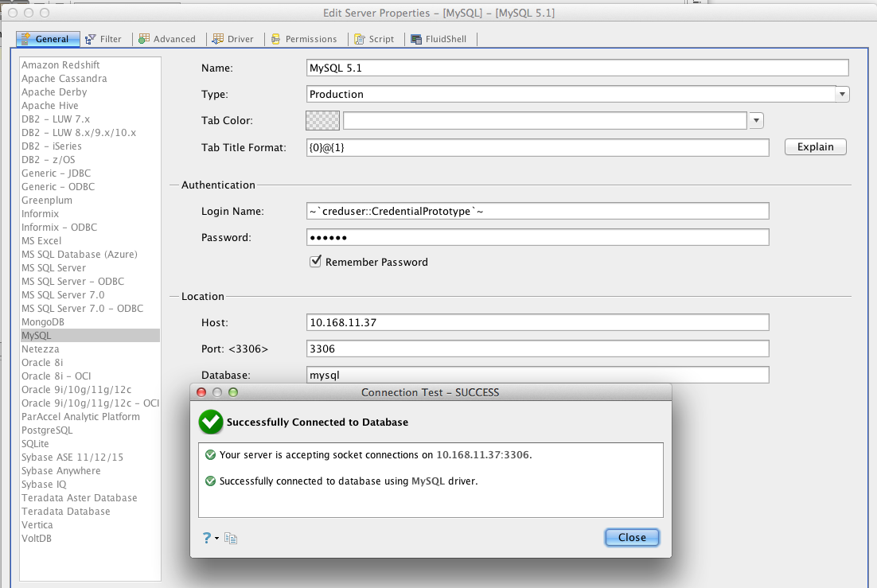This screenshot has width=877, height=588.
Task: Click the Login Name field
Action: point(537,211)
